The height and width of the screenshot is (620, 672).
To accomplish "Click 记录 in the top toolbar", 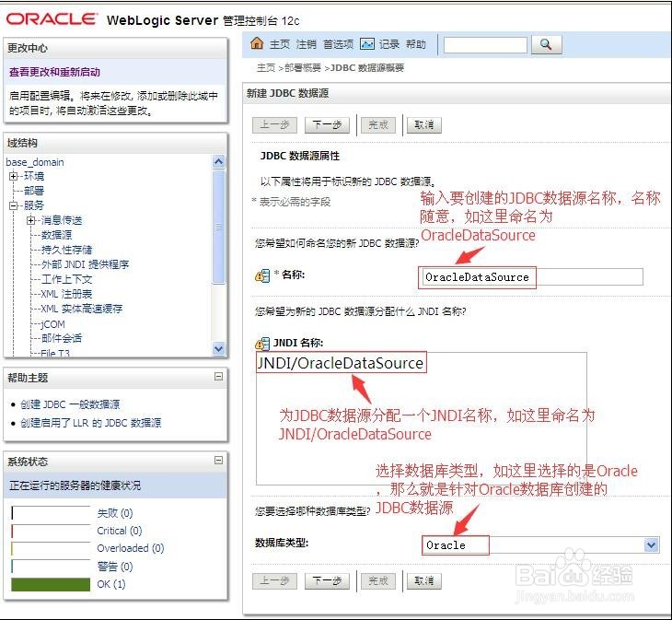I will point(389,44).
